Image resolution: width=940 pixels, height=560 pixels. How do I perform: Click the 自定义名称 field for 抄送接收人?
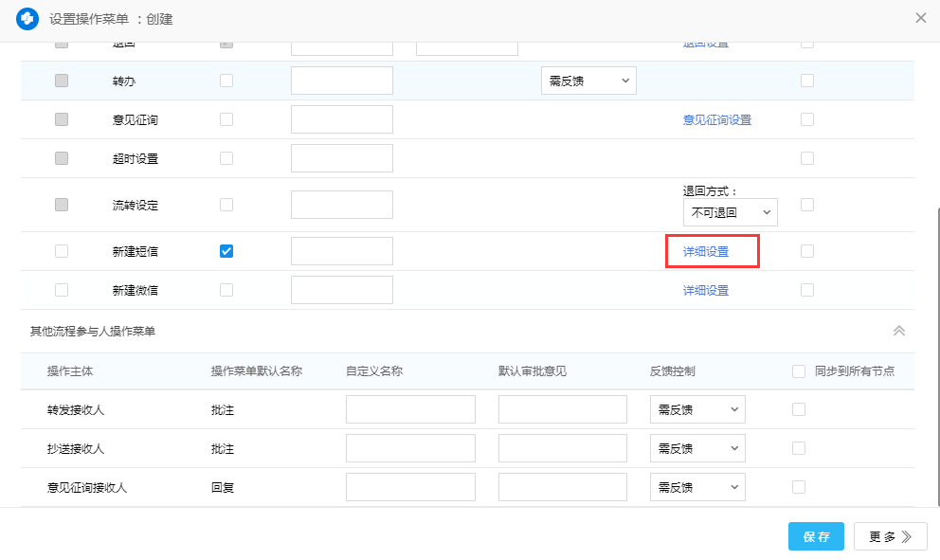[x=410, y=448]
